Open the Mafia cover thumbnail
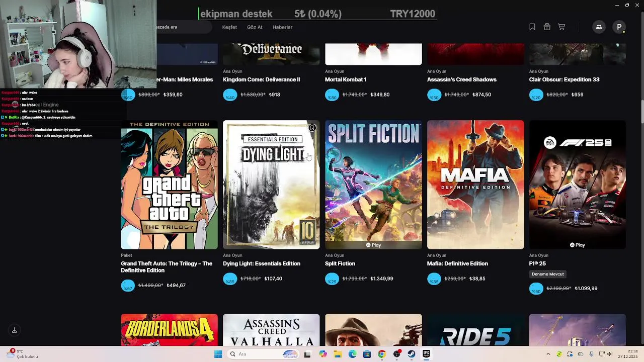The image size is (644, 362). [475, 185]
